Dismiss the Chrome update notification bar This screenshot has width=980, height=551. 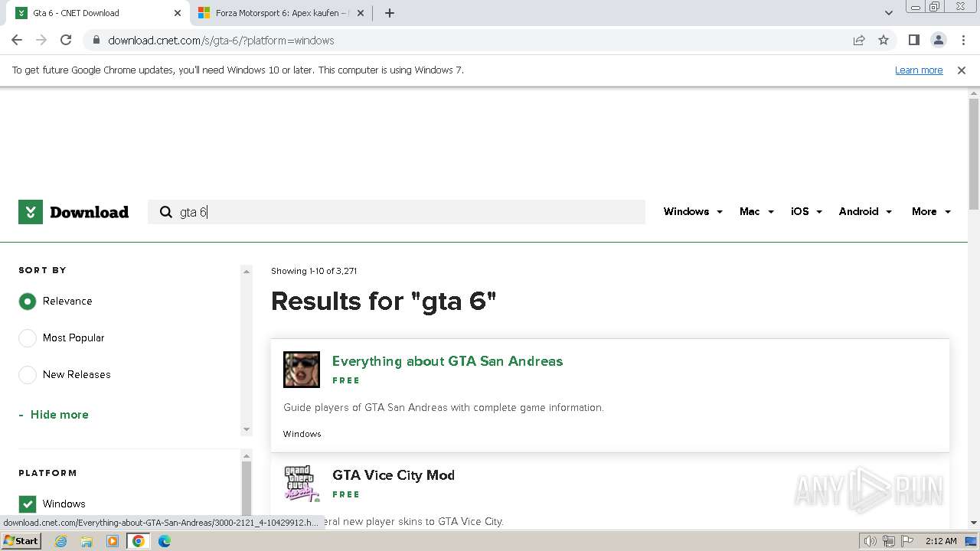tap(962, 70)
